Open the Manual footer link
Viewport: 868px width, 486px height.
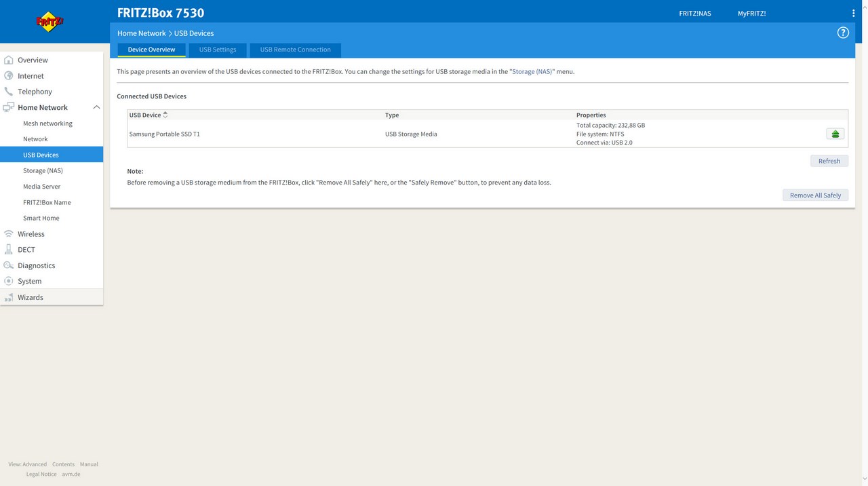point(89,464)
